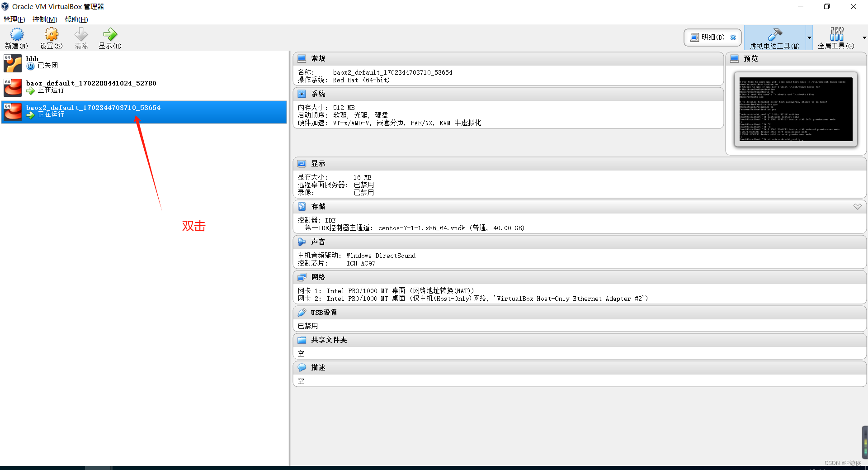Click the 共享文件夹 shared folder icon

click(x=302, y=340)
